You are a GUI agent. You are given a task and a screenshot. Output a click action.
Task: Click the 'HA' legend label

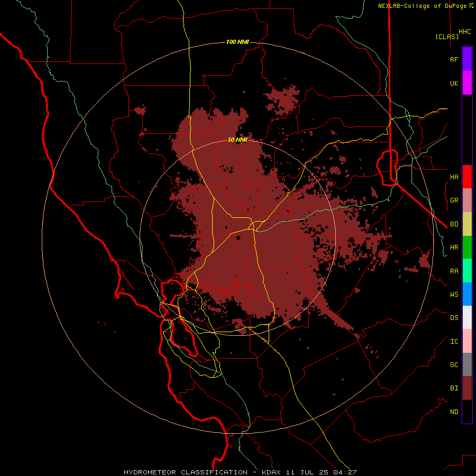click(x=454, y=177)
